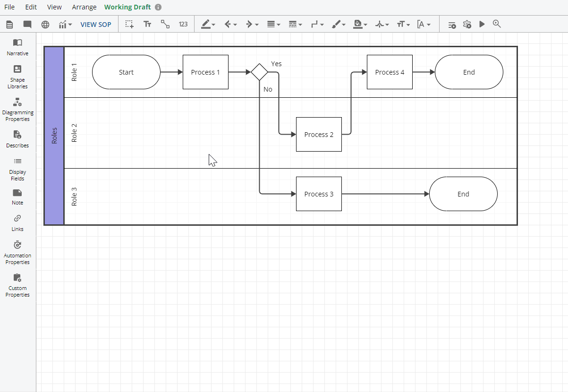The image size is (568, 392).
Task: Select the text tool (Tt) icon
Action: [x=147, y=25]
